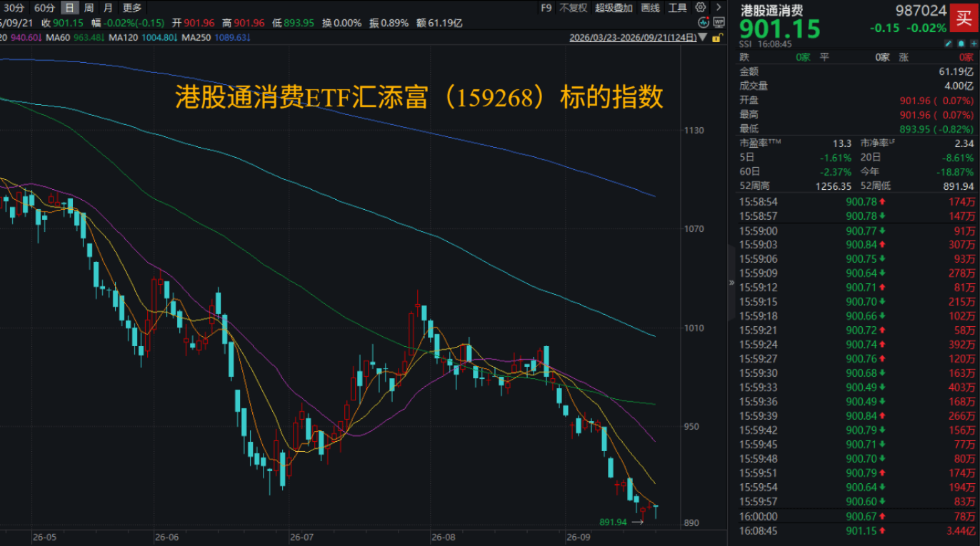
Task: Select the 15:58:54 tick row
Action: [x=856, y=202]
